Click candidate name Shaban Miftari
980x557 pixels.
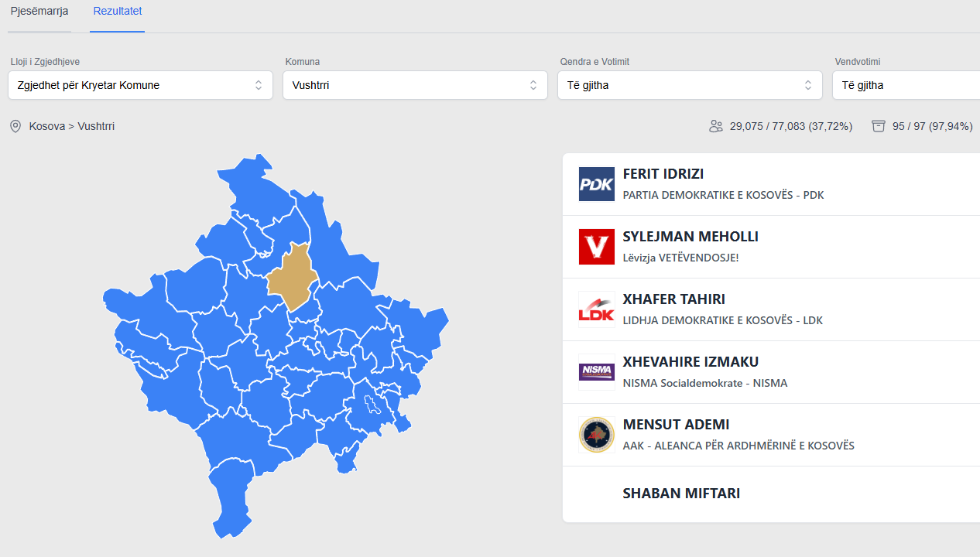pos(681,494)
